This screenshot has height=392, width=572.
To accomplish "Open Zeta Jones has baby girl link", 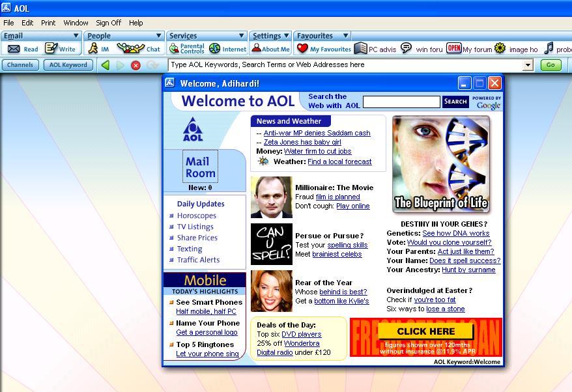I will pyautogui.click(x=302, y=142).
